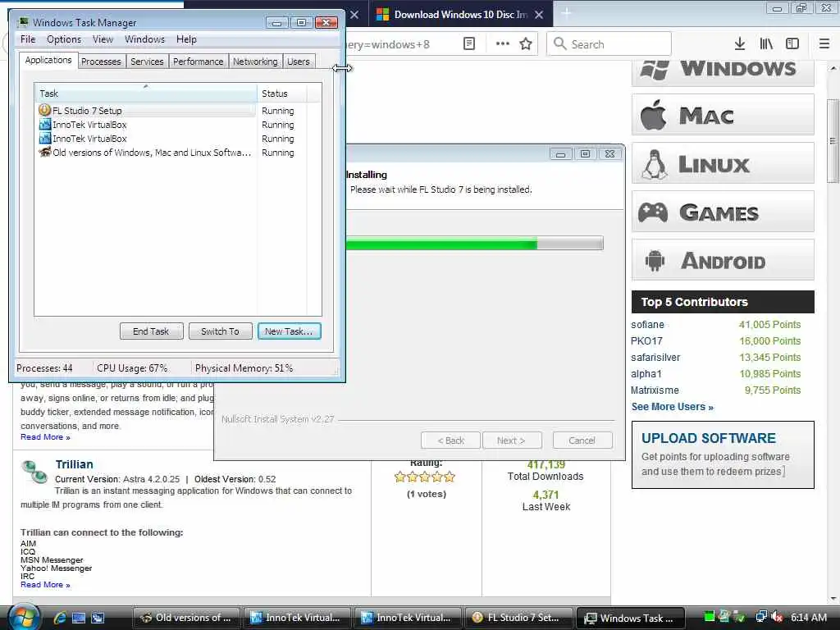Screen dimensions: 840x630
Task: Switch to Users tab
Action: coord(298,62)
